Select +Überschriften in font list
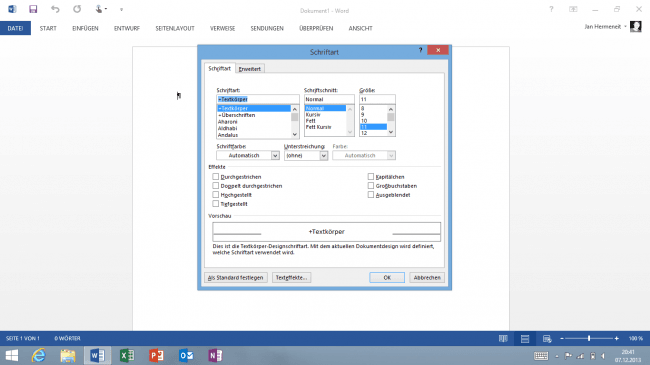Viewport: 650px width, 365px height. 254,115
